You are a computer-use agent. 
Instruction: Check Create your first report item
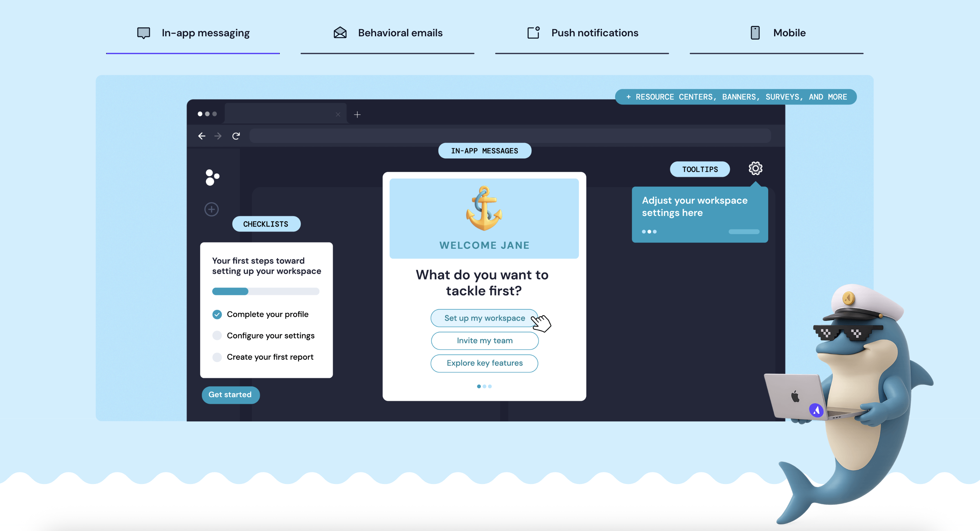click(x=217, y=357)
